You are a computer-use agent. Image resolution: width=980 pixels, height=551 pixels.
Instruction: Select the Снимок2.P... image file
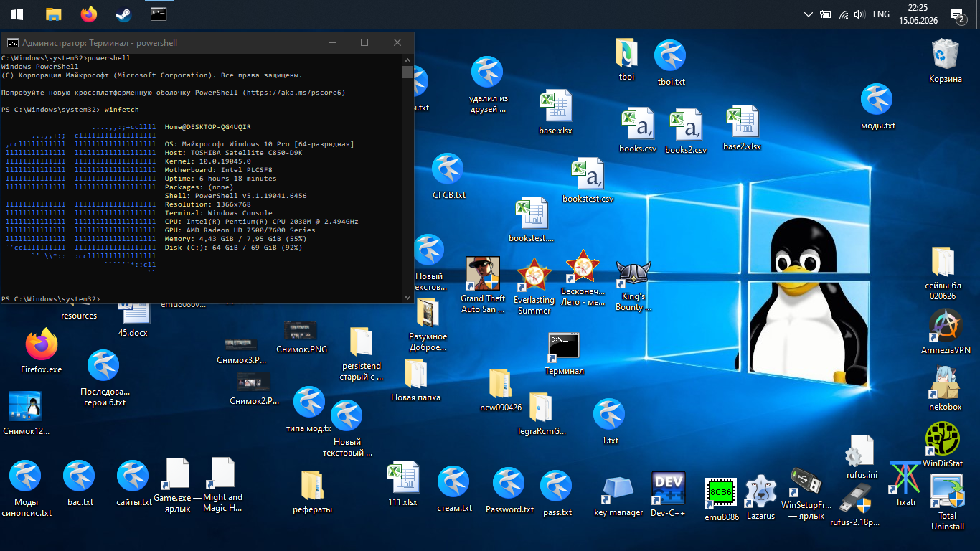click(x=254, y=389)
